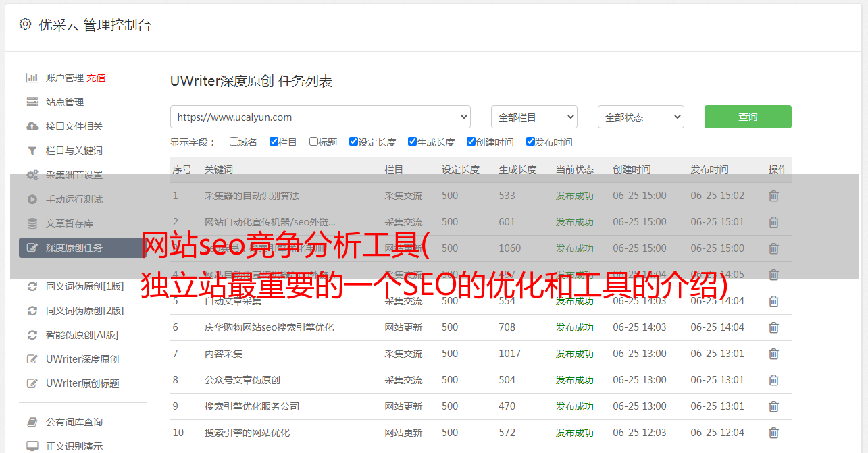
Task: Open the 全部状态 dropdown
Action: (640, 117)
